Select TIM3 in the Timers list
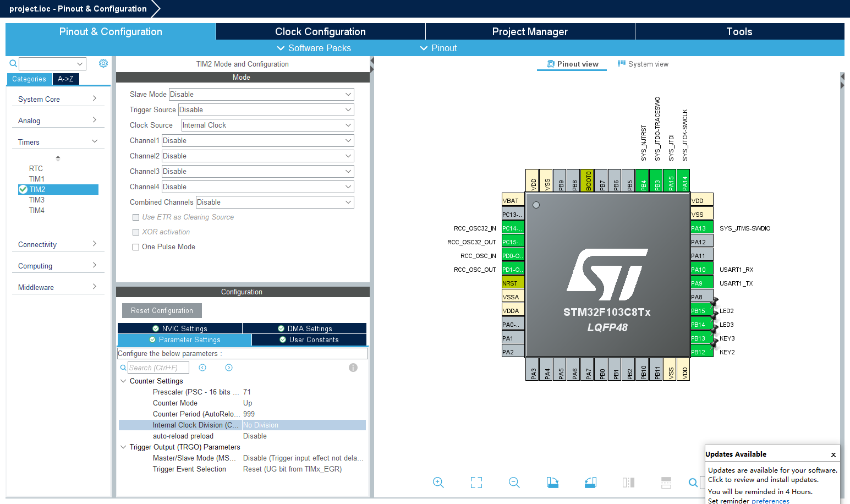The image size is (850, 504). tap(37, 200)
